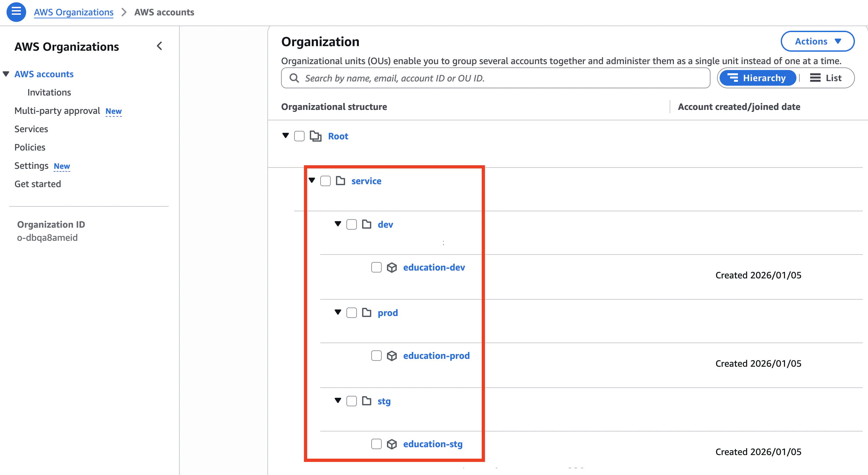The width and height of the screenshot is (868, 475).
Task: Check the prod OU checkbox
Action: 351,313
